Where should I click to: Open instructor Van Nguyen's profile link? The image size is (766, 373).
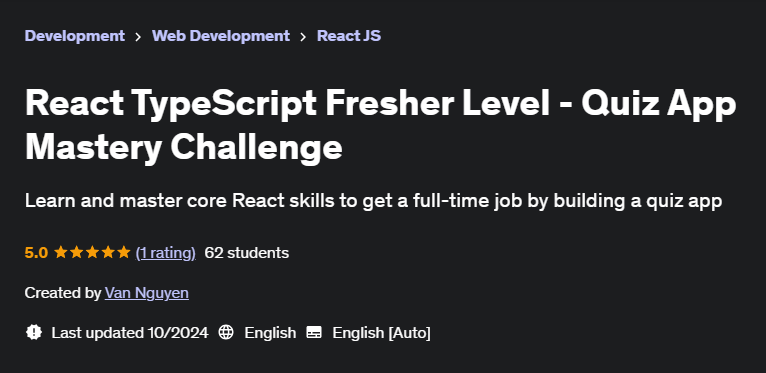[x=147, y=293]
